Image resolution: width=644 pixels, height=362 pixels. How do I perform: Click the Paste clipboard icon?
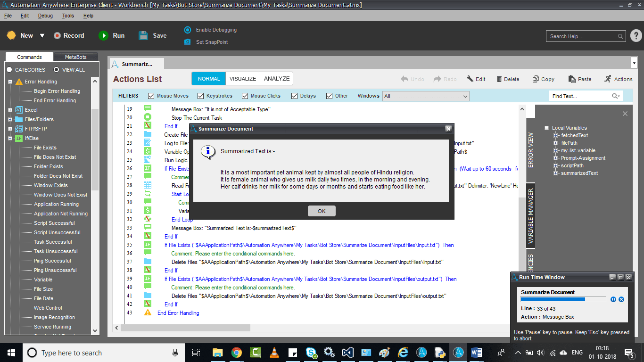pyautogui.click(x=572, y=79)
